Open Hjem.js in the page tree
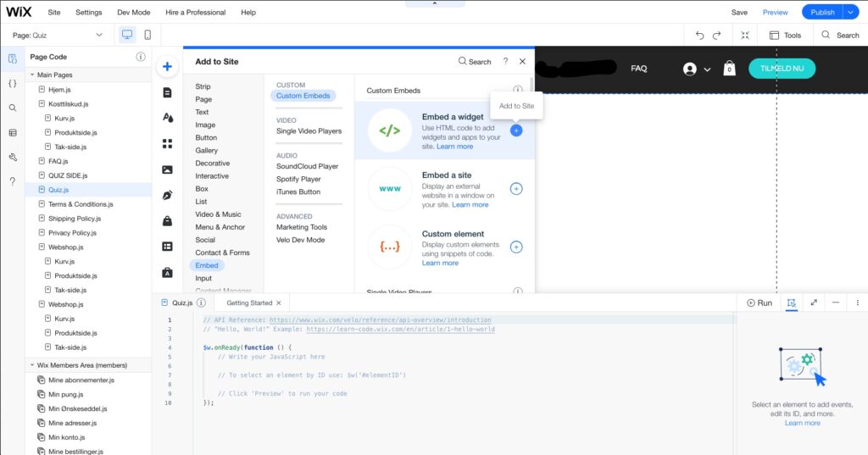This screenshot has height=455, width=868. point(59,89)
